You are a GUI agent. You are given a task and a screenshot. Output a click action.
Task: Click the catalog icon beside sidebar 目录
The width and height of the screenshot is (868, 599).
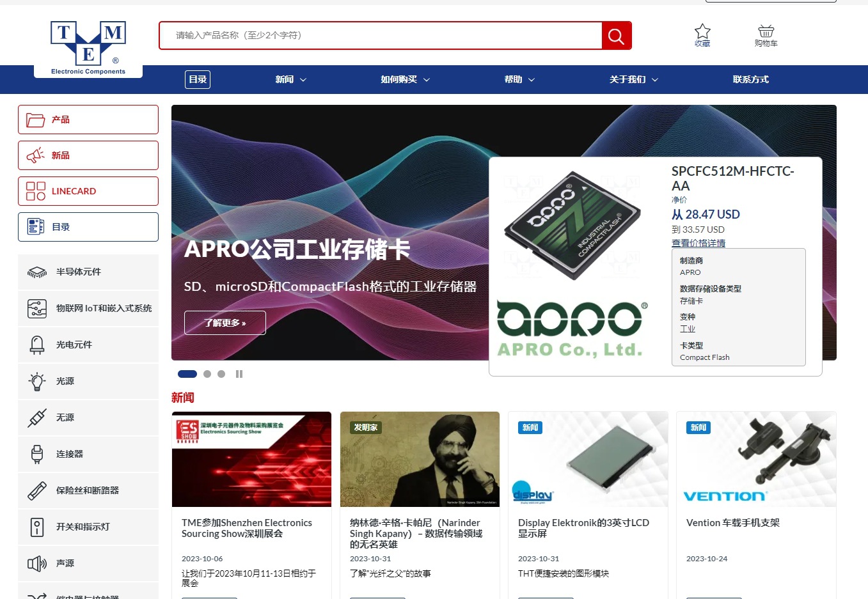(35, 227)
